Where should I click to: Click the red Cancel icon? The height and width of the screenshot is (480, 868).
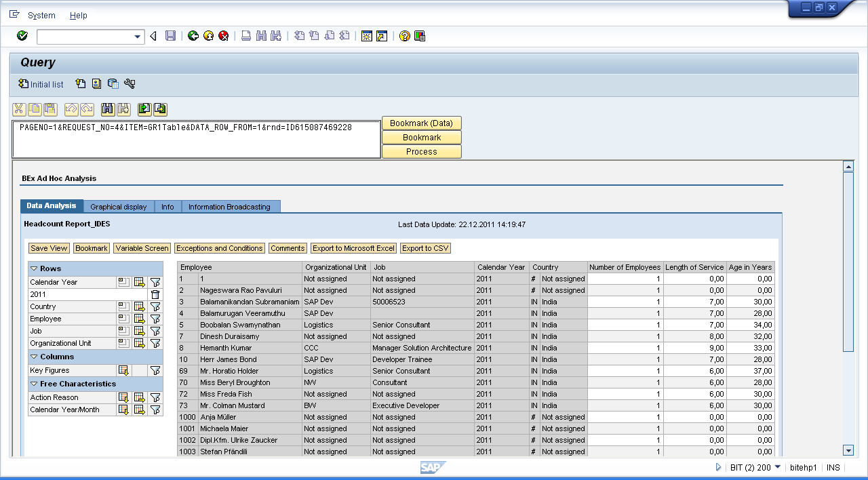223,36
